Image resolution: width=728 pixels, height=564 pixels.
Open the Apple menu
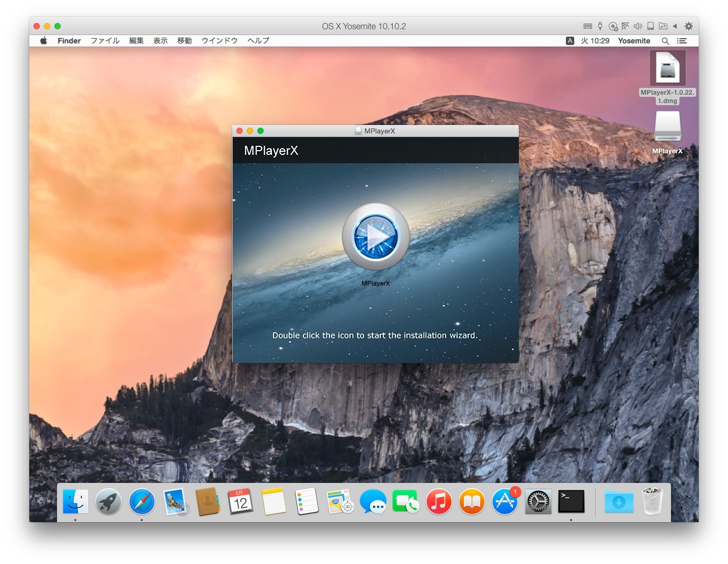44,41
